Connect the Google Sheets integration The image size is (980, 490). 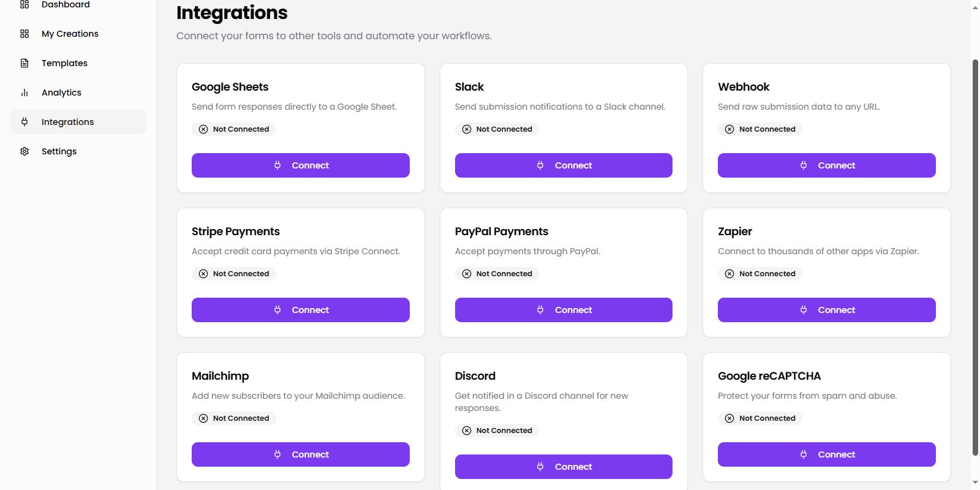coord(300,165)
